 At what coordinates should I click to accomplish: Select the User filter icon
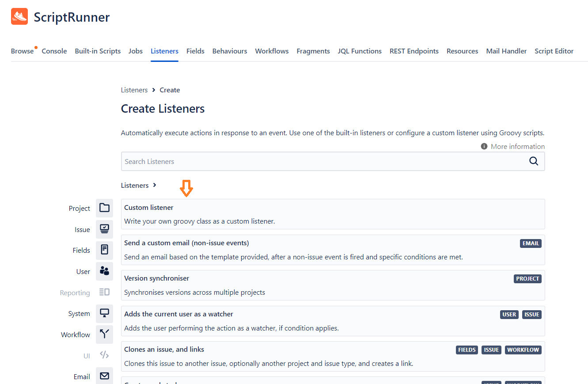pyautogui.click(x=104, y=271)
